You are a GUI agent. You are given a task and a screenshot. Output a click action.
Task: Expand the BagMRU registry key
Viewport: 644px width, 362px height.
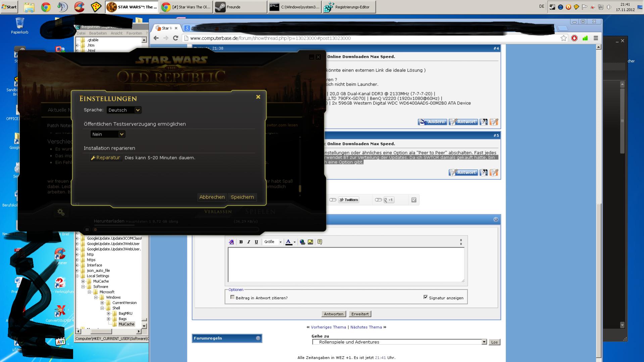pos(108,314)
